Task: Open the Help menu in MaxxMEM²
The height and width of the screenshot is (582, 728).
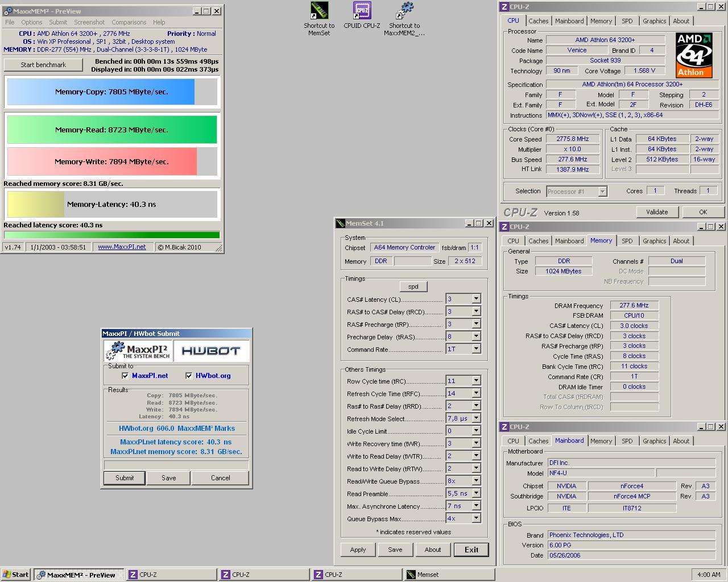Action: 159,22
